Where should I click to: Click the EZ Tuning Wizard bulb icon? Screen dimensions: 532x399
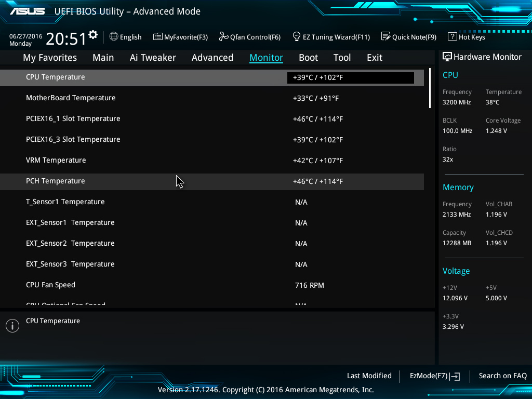(296, 37)
